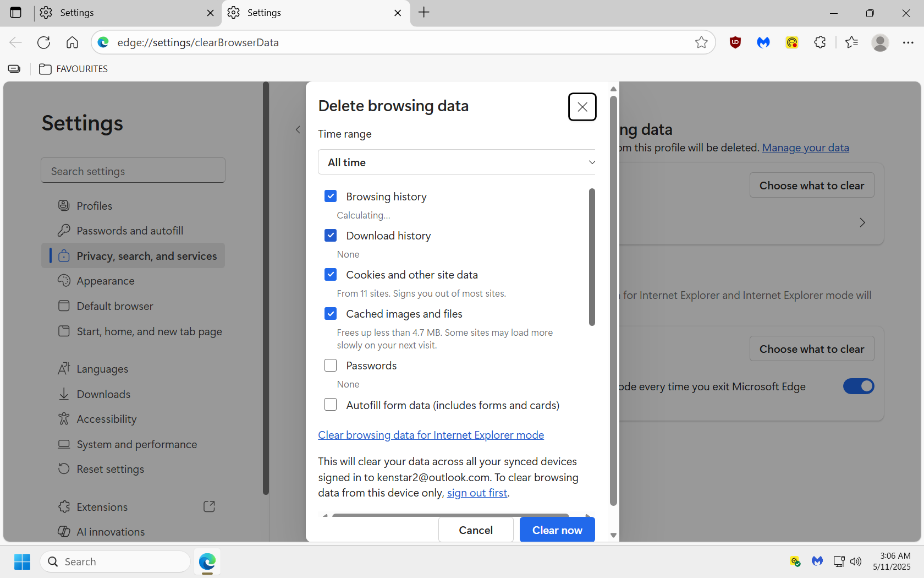924x578 pixels.
Task: Open System and performance settings
Action: point(133,444)
